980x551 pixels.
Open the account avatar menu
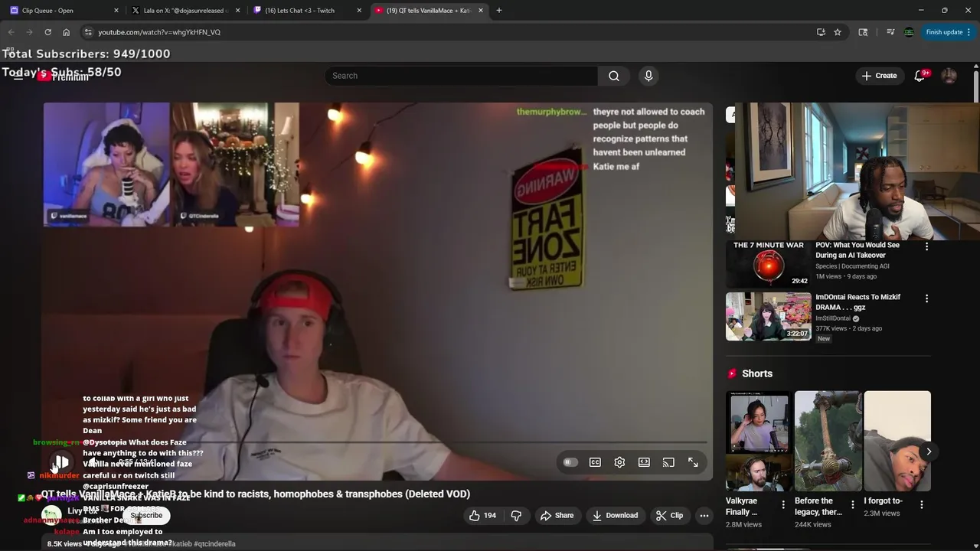pyautogui.click(x=949, y=76)
